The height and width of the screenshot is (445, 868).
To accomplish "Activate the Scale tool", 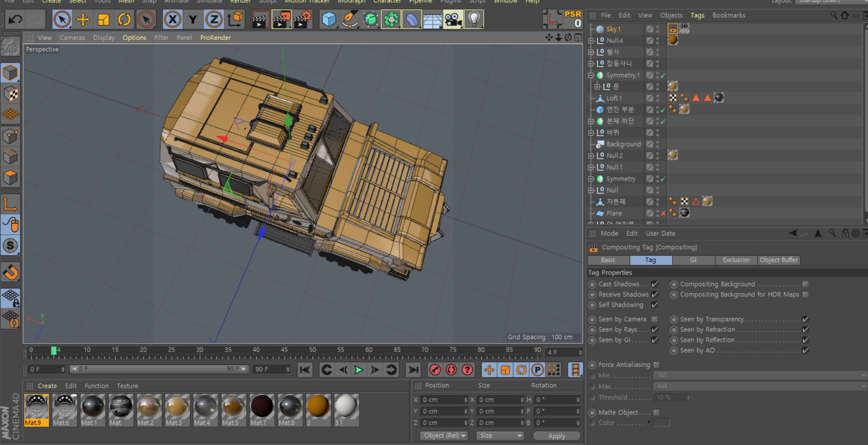I will [x=104, y=19].
